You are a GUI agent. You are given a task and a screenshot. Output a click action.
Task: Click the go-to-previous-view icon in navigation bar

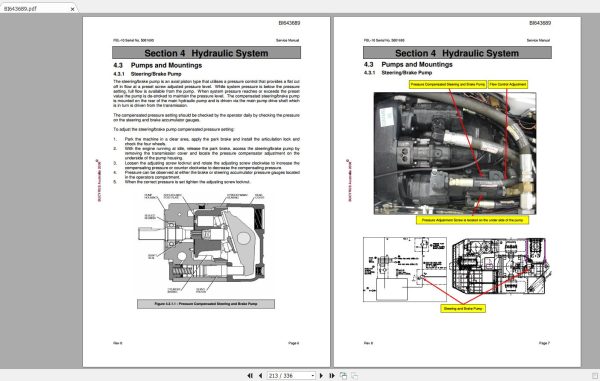(343, 376)
